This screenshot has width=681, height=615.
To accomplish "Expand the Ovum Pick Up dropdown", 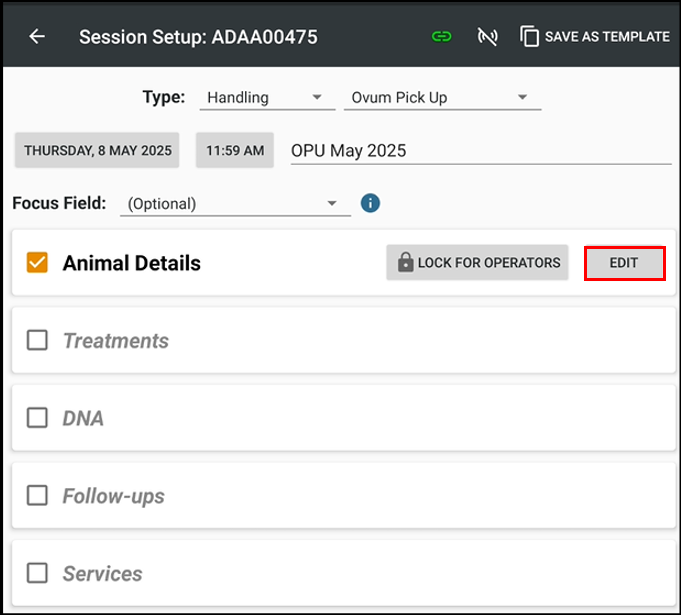I will point(442,98).
